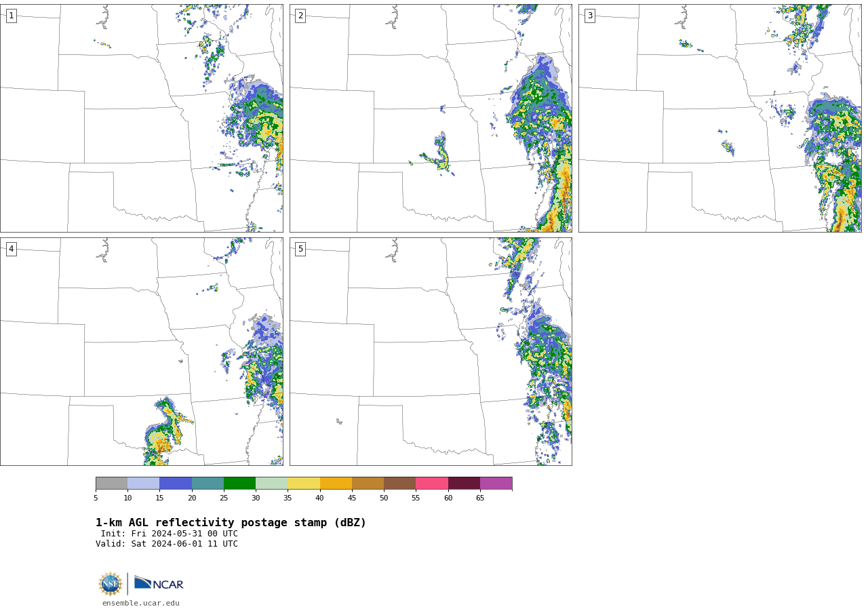868x611 pixels.
Task: Click the member number 5 label box
Action: pyautogui.click(x=300, y=249)
